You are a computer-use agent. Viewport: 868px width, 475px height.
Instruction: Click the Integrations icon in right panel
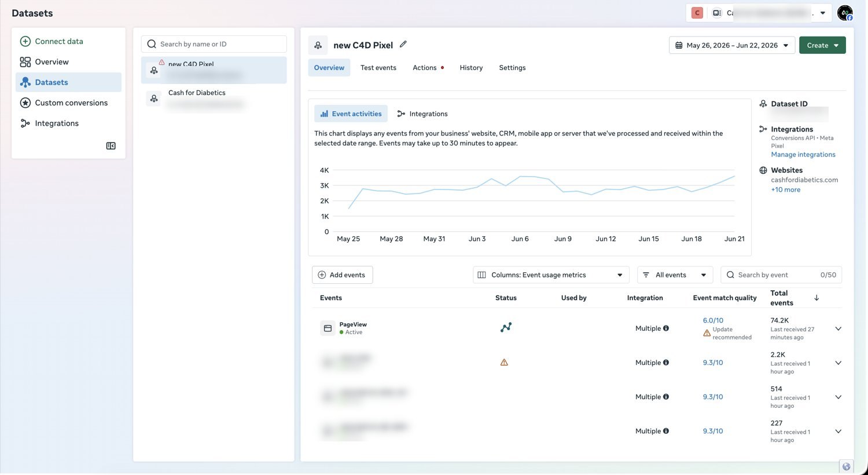(763, 129)
